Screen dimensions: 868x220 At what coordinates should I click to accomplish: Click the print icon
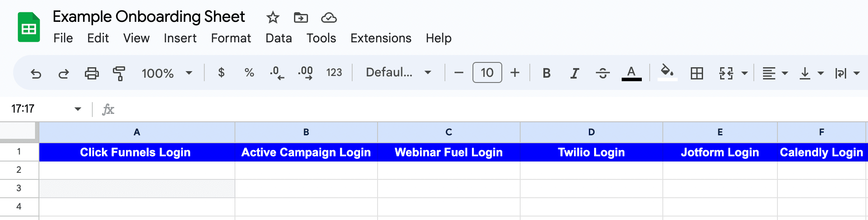tap(91, 73)
